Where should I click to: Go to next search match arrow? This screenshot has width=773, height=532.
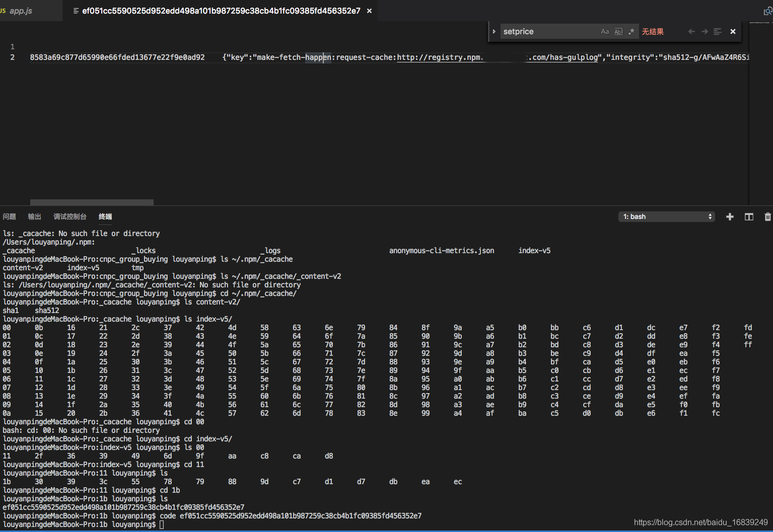point(705,31)
